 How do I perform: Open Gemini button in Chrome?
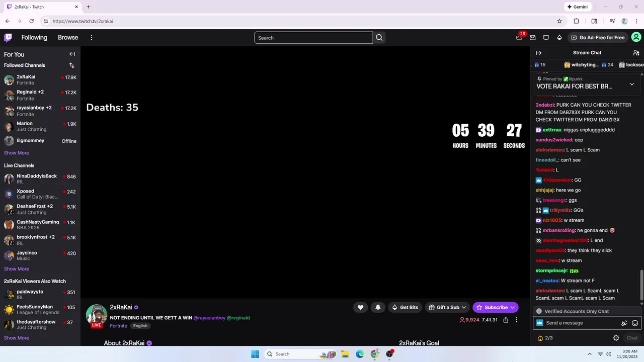pyautogui.click(x=577, y=7)
